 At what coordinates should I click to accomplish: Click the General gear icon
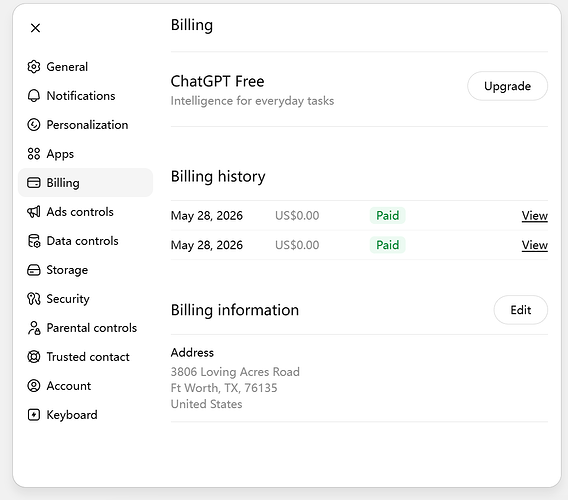pyautogui.click(x=34, y=67)
